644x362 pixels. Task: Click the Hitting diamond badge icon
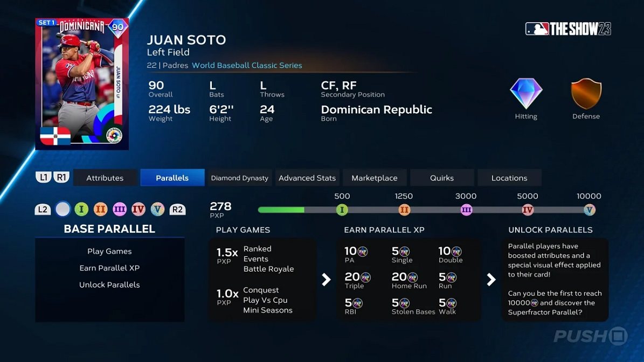[526, 94]
